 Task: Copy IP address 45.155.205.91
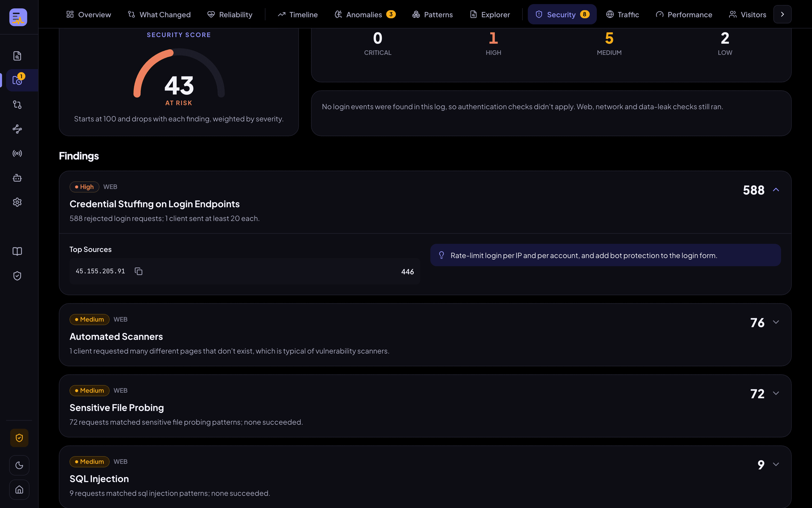click(x=139, y=271)
